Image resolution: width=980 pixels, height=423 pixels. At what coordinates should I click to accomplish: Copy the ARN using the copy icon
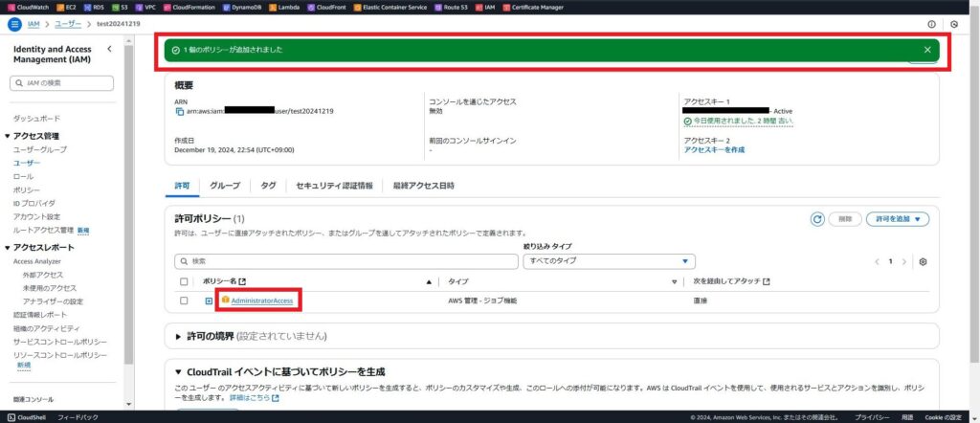(179, 112)
